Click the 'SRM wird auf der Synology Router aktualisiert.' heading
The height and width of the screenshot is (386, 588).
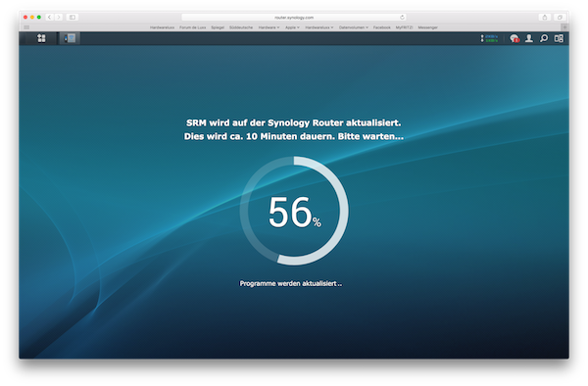click(x=294, y=122)
